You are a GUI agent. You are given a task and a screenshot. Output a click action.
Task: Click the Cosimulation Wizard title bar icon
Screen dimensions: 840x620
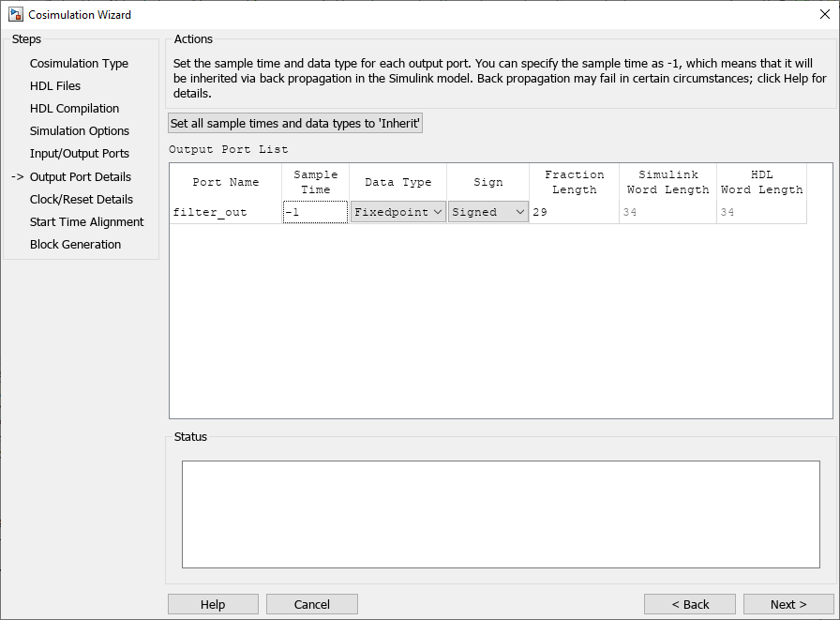[x=15, y=14]
